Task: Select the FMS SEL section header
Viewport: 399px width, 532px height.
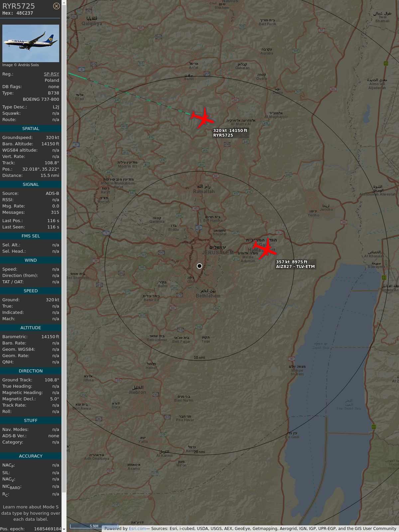Action: [x=31, y=236]
